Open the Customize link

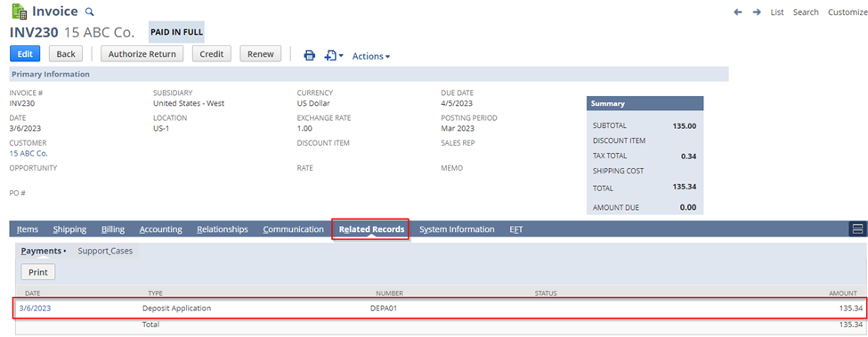click(848, 12)
